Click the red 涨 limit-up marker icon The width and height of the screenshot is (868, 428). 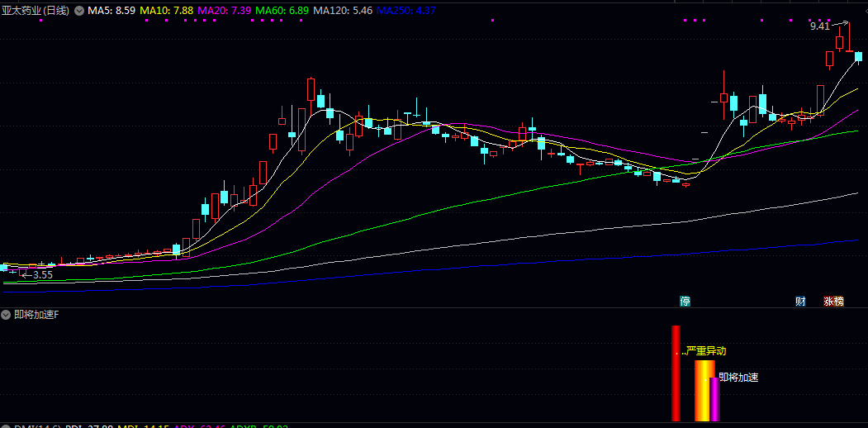[828, 301]
